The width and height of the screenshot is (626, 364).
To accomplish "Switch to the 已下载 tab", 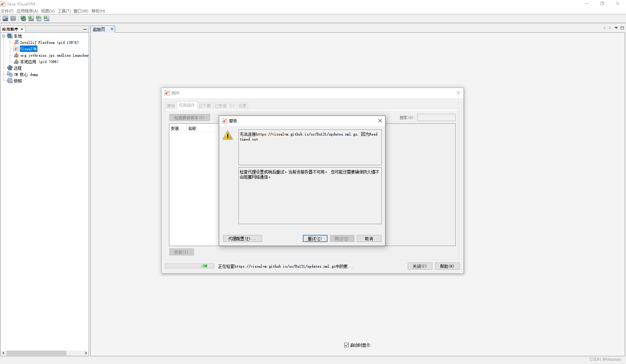I will (x=205, y=106).
